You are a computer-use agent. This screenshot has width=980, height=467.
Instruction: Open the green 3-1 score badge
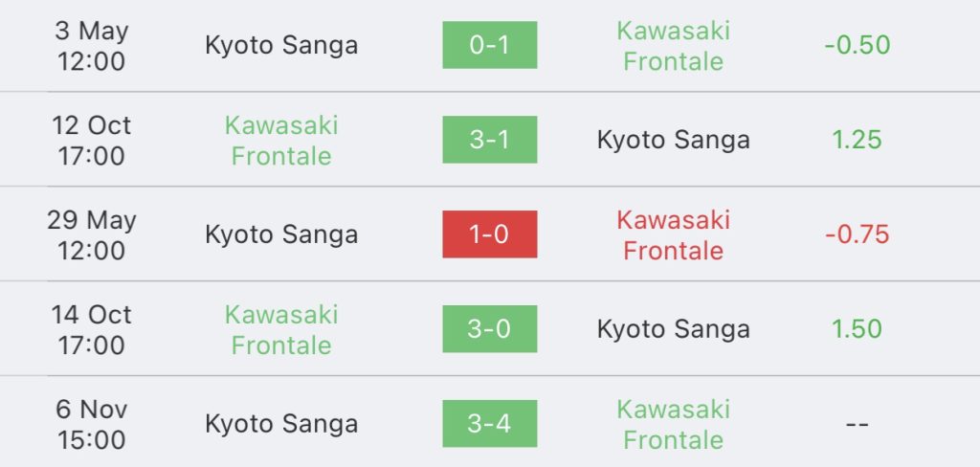[x=489, y=140]
